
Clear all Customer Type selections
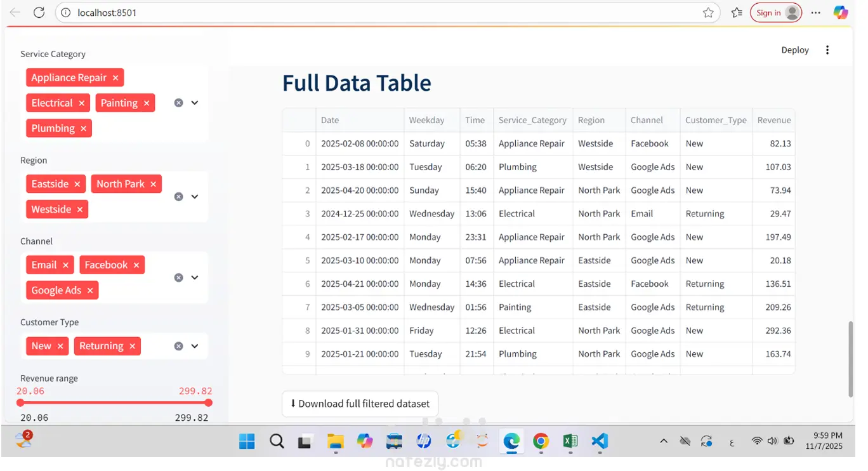pos(179,346)
